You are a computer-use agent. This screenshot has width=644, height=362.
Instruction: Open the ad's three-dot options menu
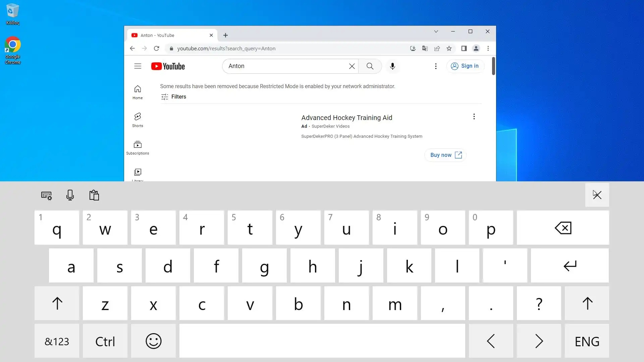(474, 117)
